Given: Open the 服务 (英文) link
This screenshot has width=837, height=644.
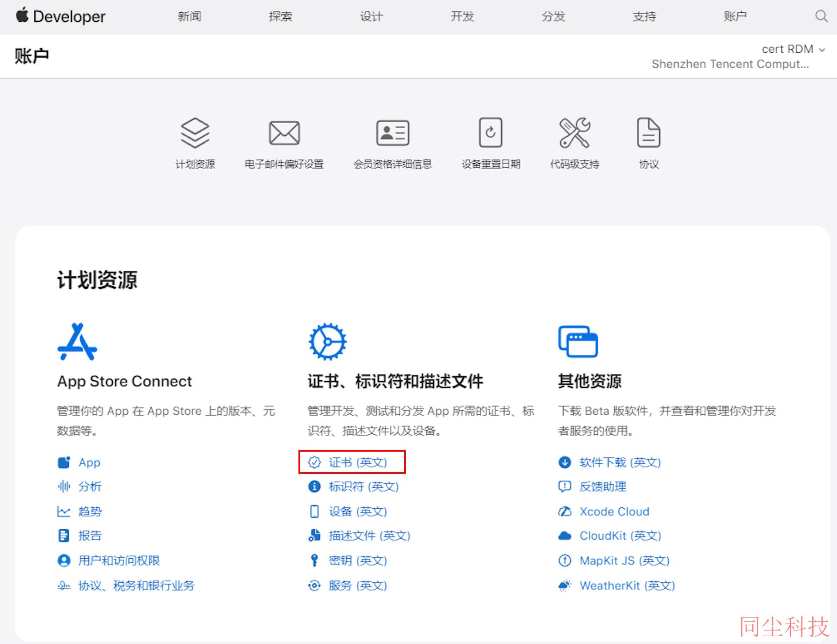Looking at the screenshot, I should (x=358, y=586).
